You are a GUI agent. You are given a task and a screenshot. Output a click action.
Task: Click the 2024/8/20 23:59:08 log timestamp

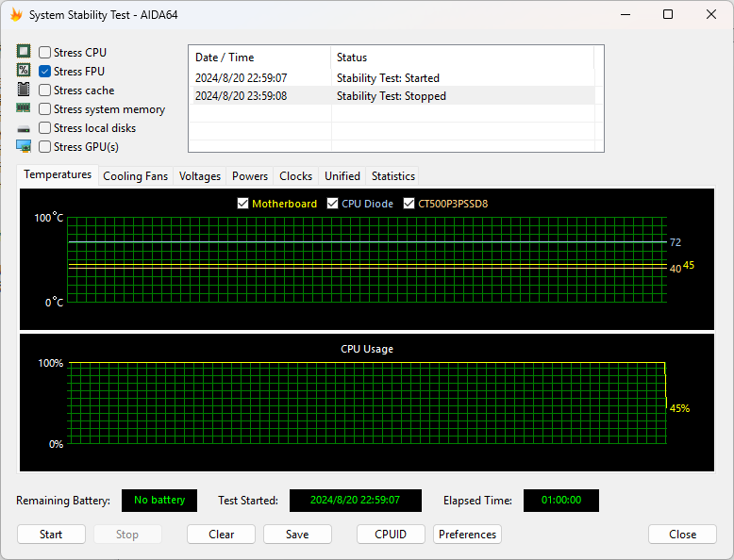click(242, 96)
